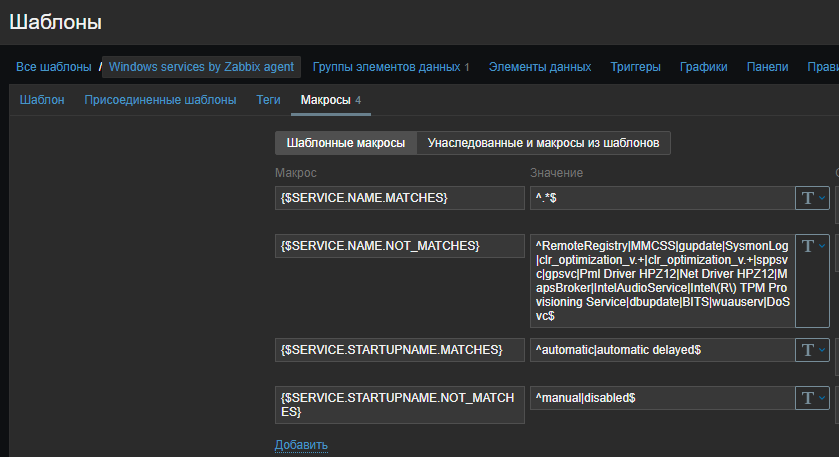Open type selector for {$SERVICE.NAME.NOT_MATCHES} value

pos(812,247)
